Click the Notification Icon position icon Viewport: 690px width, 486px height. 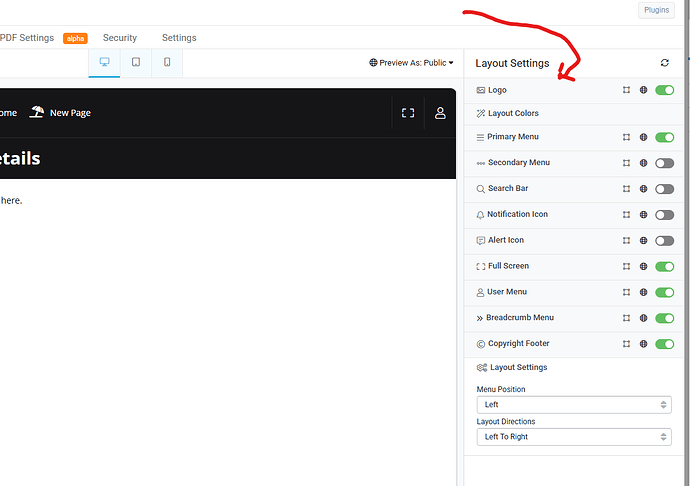626,214
